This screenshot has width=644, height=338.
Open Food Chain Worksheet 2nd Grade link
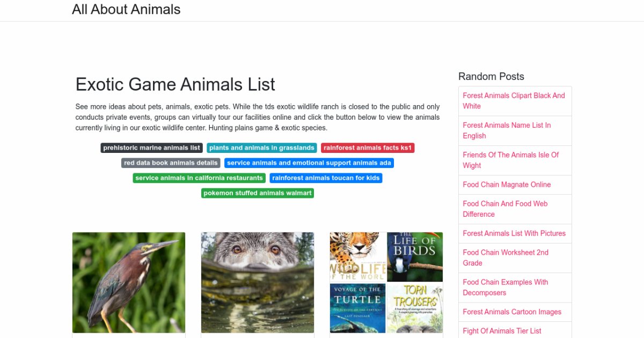pos(506,258)
